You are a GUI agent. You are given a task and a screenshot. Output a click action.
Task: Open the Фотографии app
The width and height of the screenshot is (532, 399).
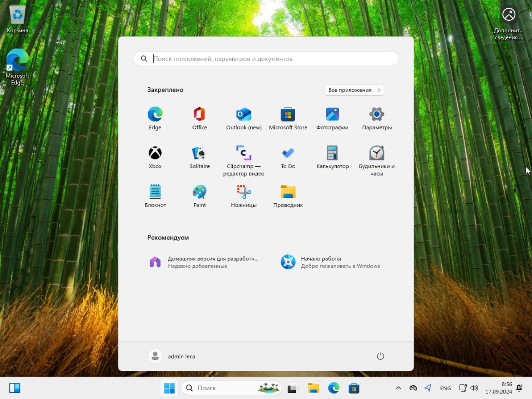coord(332,118)
